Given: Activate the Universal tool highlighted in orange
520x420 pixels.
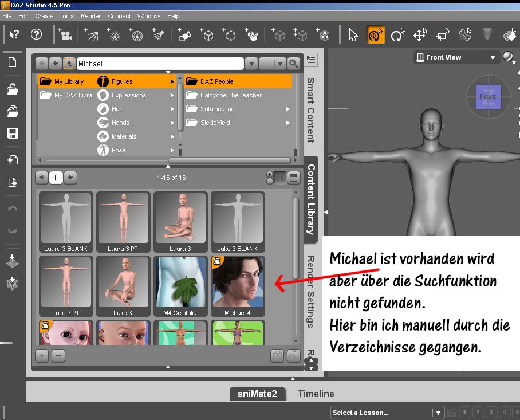Looking at the screenshot, I should click(x=376, y=34).
